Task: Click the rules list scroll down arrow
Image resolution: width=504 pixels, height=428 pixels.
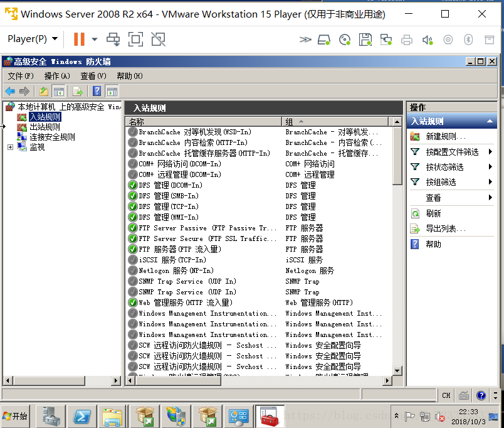Action: [x=397, y=371]
